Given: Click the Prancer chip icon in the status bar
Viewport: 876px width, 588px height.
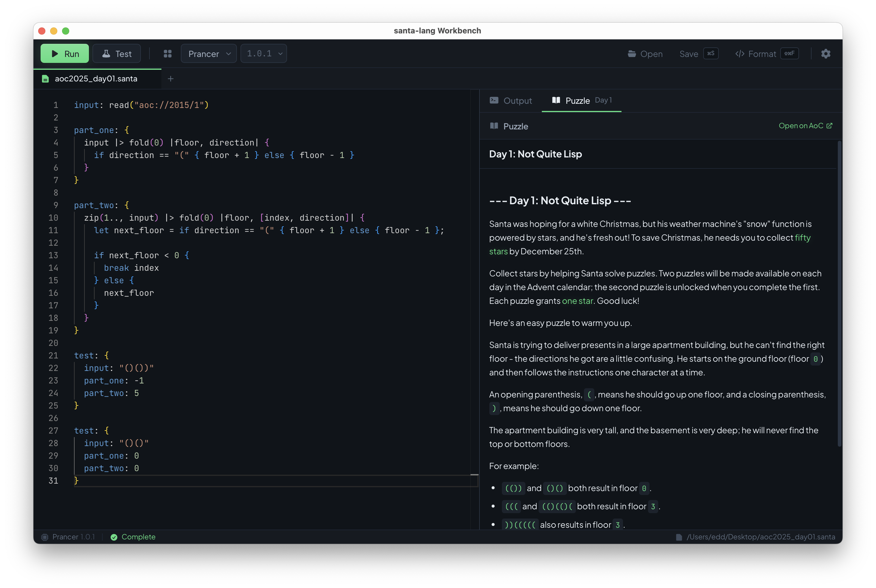Looking at the screenshot, I should (45, 537).
